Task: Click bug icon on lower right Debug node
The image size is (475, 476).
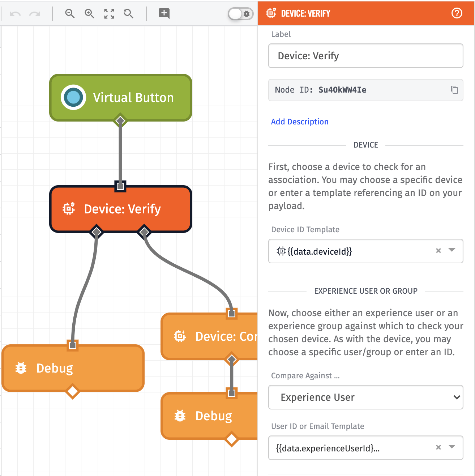Action: pos(180,416)
